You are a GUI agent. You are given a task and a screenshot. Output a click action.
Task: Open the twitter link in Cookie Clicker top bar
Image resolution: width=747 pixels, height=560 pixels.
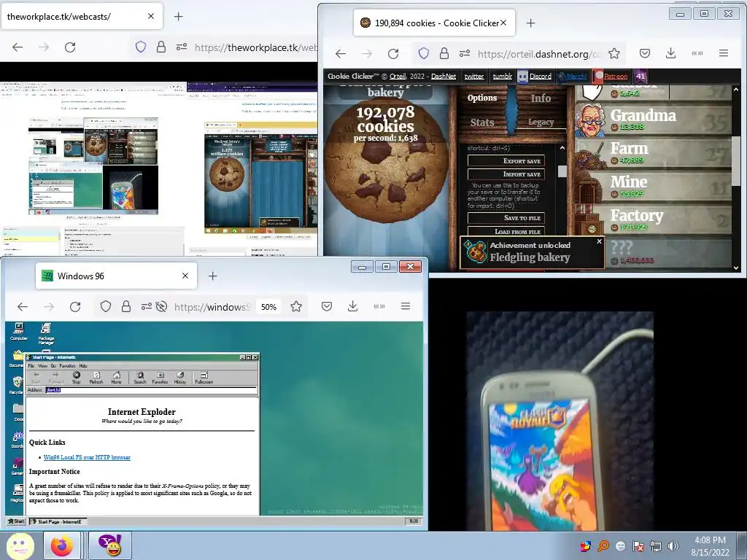coord(474,76)
